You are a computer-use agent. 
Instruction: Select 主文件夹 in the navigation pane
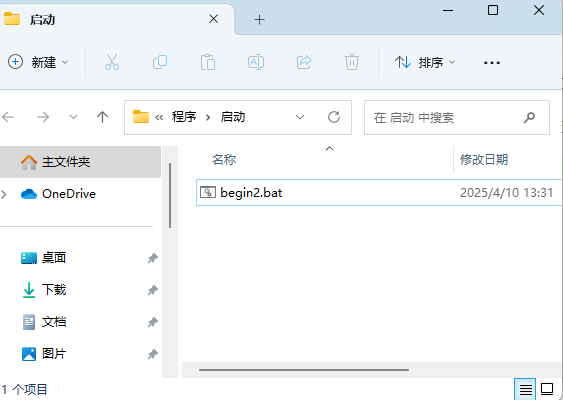[80, 162]
